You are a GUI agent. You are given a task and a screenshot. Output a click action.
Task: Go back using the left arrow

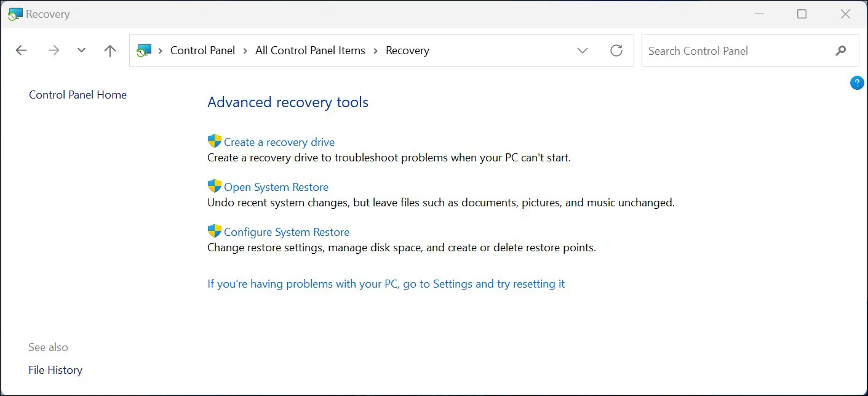click(21, 50)
